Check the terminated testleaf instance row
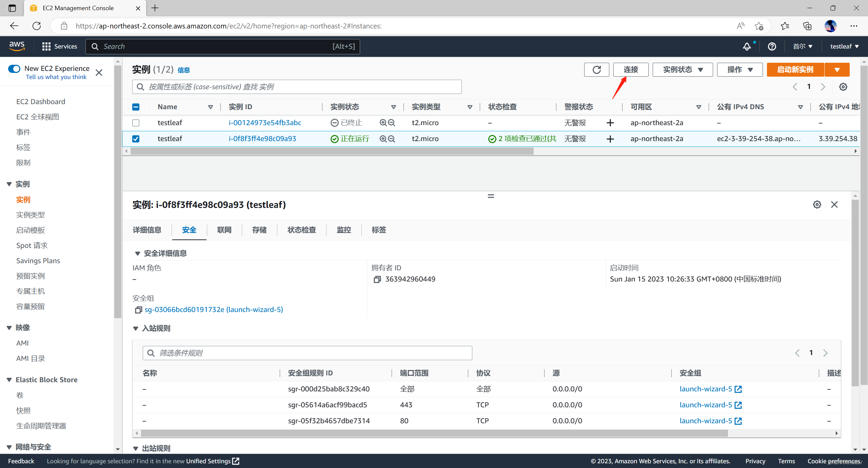 point(136,123)
